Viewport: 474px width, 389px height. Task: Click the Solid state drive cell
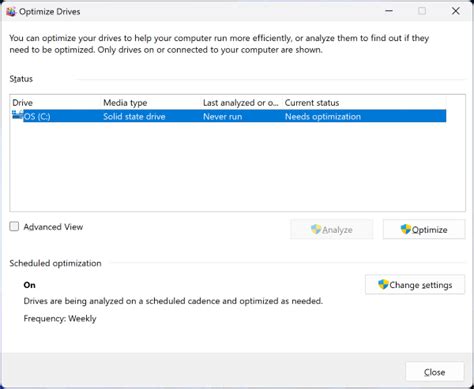pyautogui.click(x=134, y=116)
